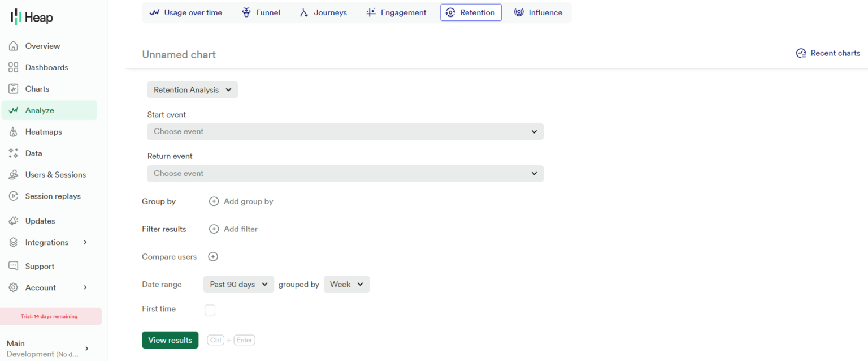
Task: Add a group by clause
Action: (241, 201)
